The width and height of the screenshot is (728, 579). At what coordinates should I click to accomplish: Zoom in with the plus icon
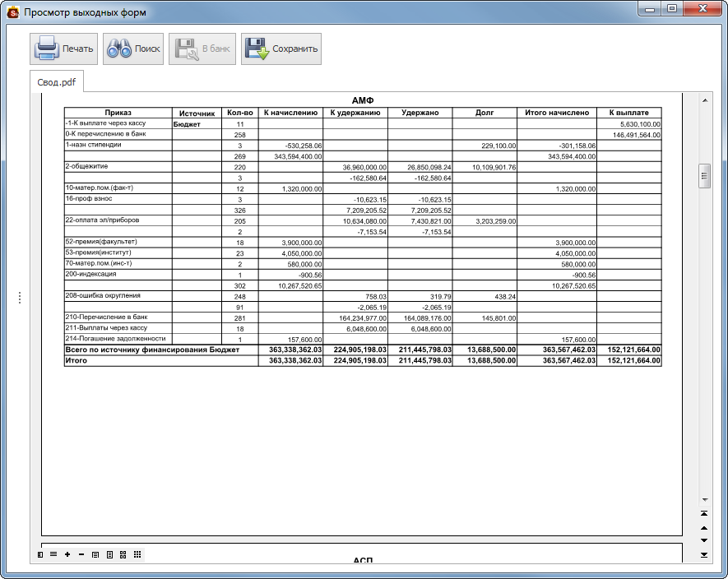[67, 554]
